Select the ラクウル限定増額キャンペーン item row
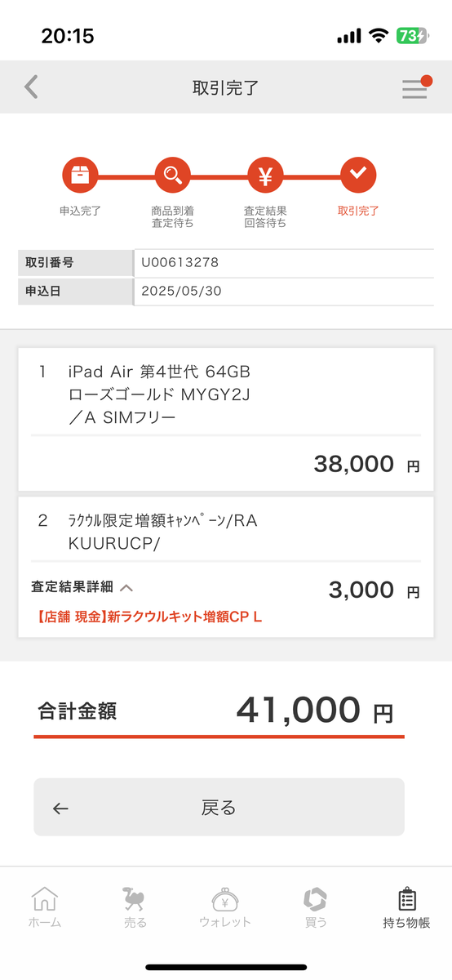This screenshot has width=452, height=980. (226, 567)
